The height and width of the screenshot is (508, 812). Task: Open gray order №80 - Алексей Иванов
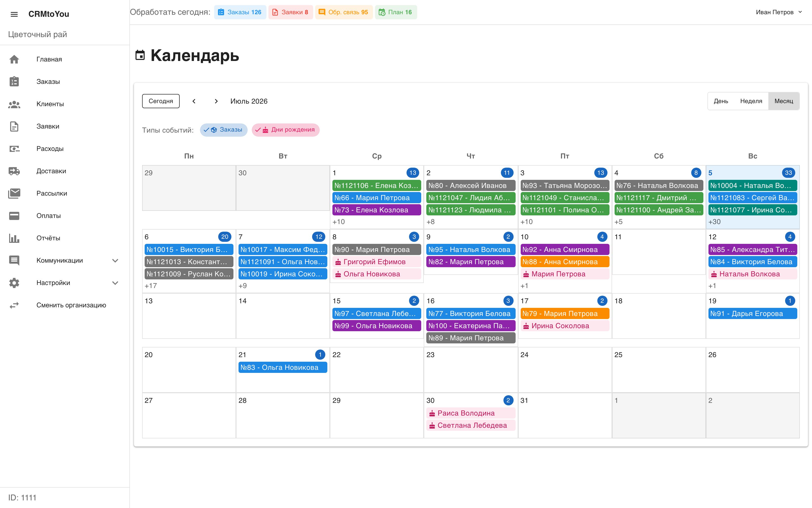point(471,185)
